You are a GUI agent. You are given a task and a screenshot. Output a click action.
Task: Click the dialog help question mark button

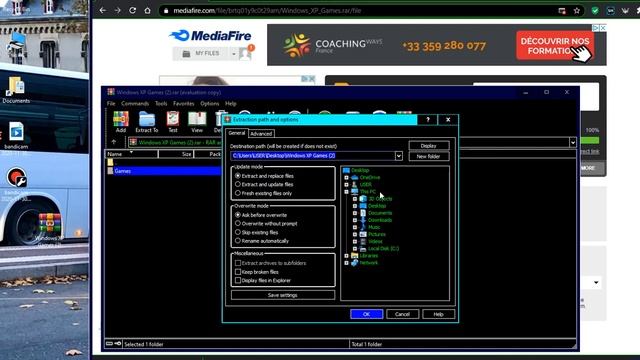[428, 120]
